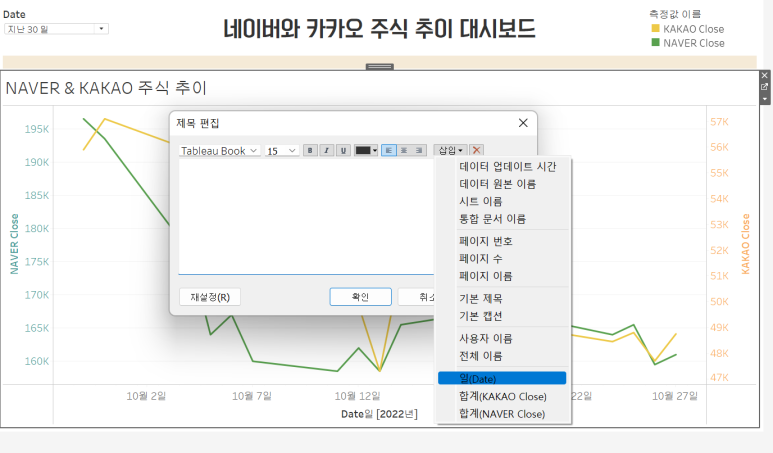Insert 기본 캡션 from menu

[481, 315]
